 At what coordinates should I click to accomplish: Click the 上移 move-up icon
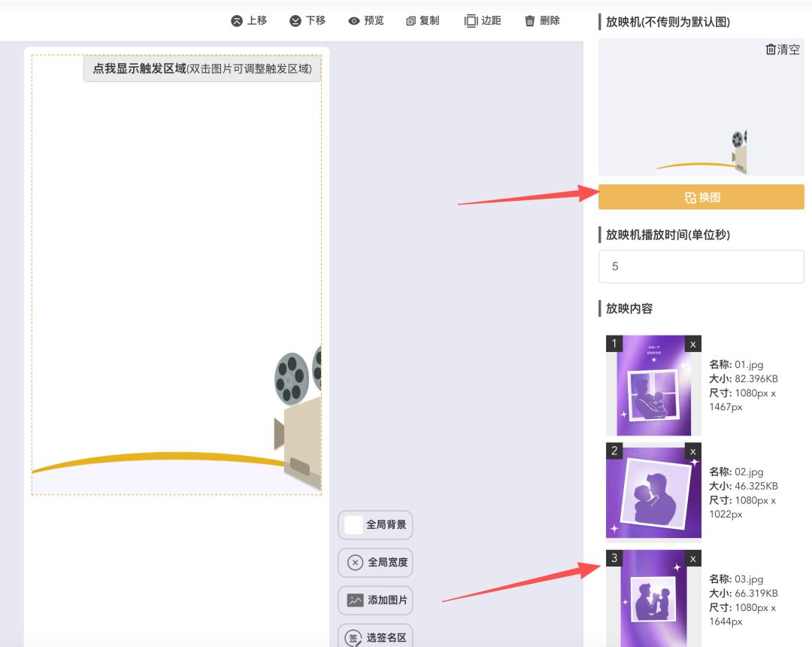coord(237,21)
